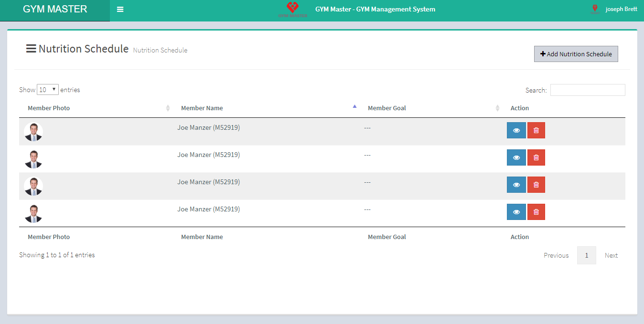Sort table by Member Goal column
644x324 pixels.
coord(386,108)
